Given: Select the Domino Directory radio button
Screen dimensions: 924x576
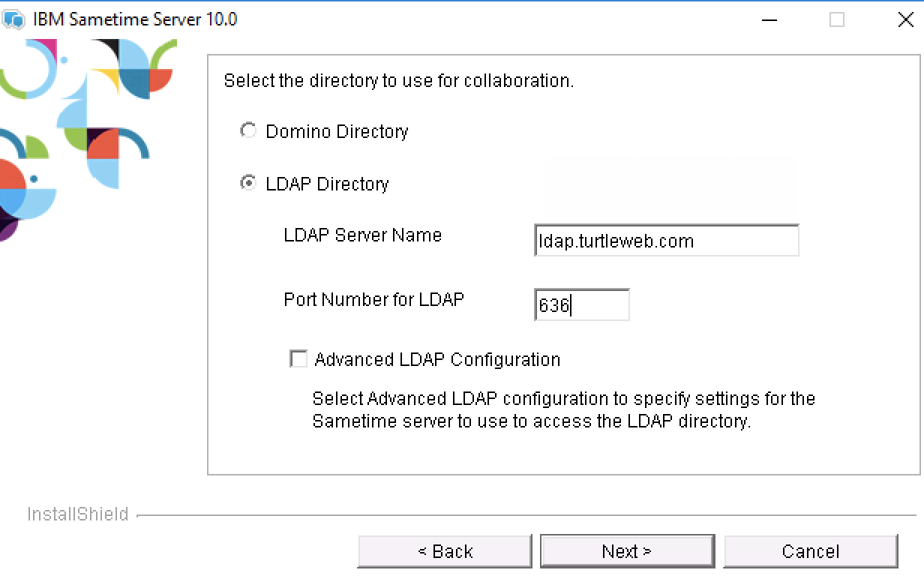Looking at the screenshot, I should click(247, 131).
